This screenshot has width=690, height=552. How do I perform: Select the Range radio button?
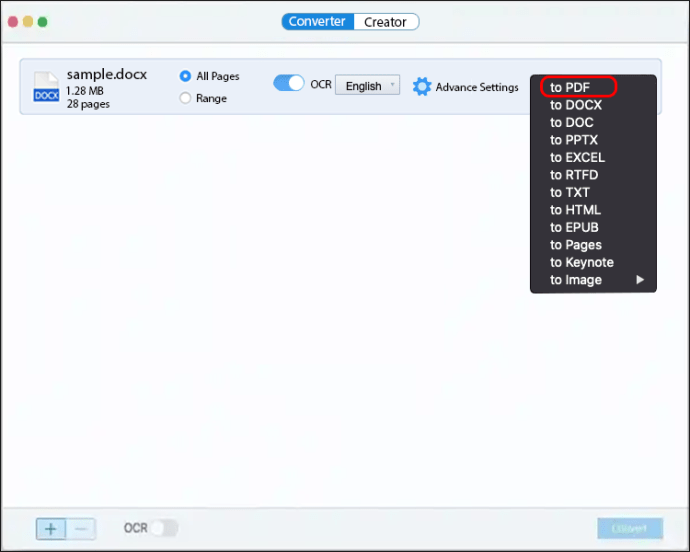[185, 98]
